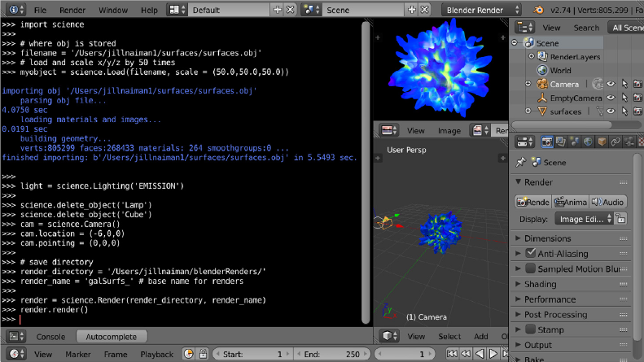Expand the surfaces tree item
This screenshot has width=644, height=362.
click(528, 111)
